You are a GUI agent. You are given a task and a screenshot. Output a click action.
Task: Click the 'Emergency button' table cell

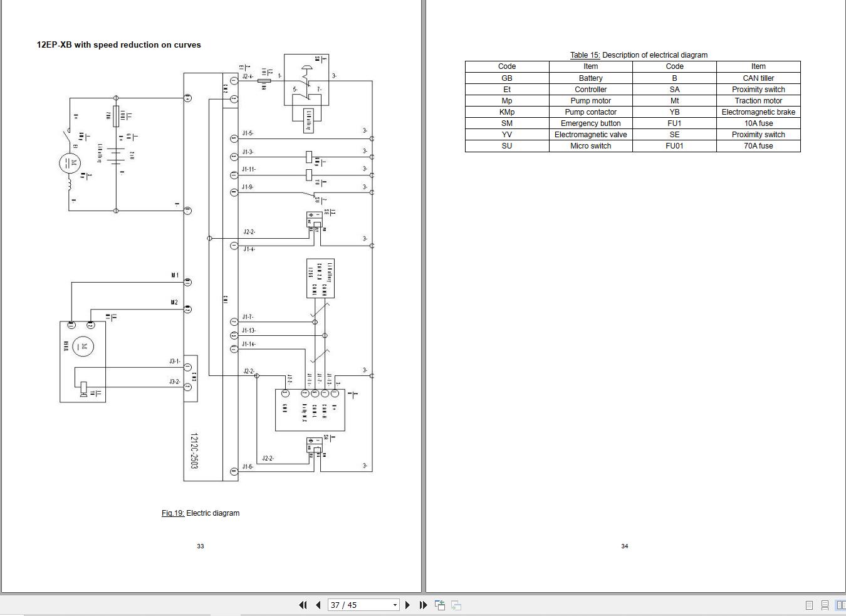click(591, 123)
